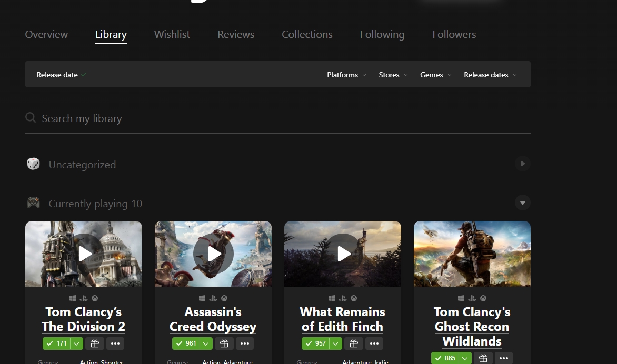Image resolution: width=617 pixels, height=364 pixels.
Task: Expand the Uncategorized section arrow
Action: [x=523, y=164]
